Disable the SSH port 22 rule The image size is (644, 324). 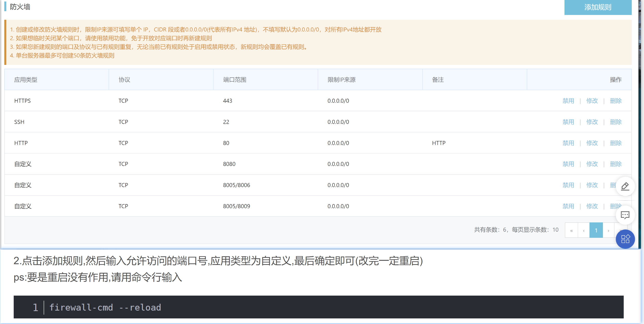coord(568,122)
